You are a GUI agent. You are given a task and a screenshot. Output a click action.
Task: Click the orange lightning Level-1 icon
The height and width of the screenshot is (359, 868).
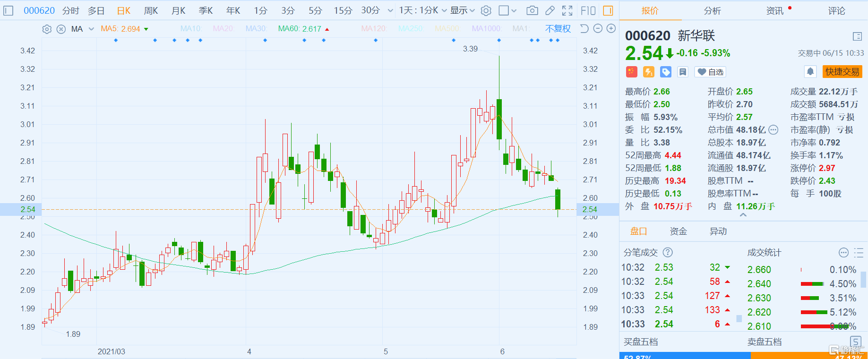pos(649,72)
